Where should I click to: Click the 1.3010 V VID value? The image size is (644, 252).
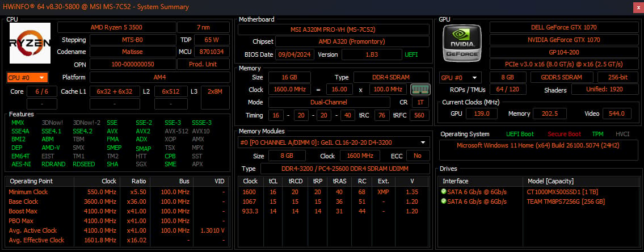click(x=213, y=230)
